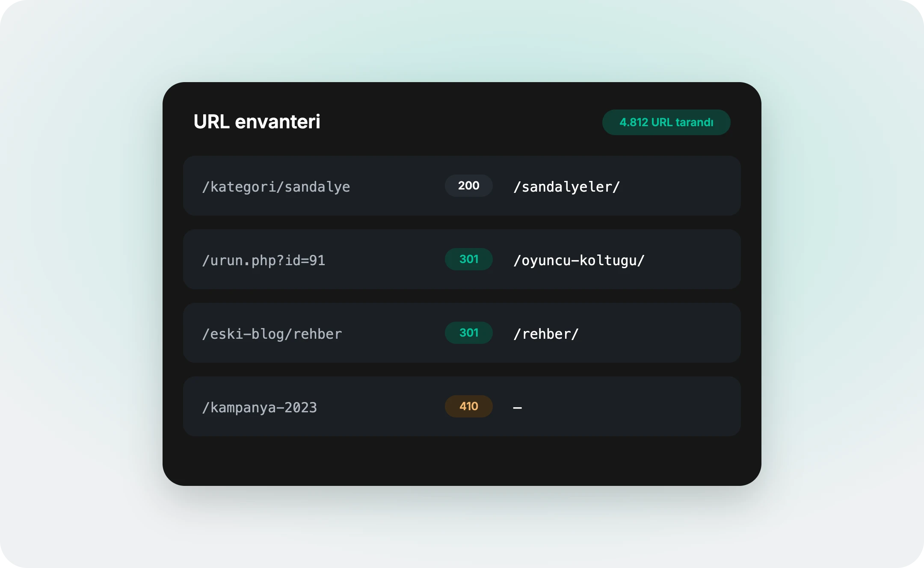Click the "URL envanteri" heading
Screen dimensions: 924x568
point(257,122)
